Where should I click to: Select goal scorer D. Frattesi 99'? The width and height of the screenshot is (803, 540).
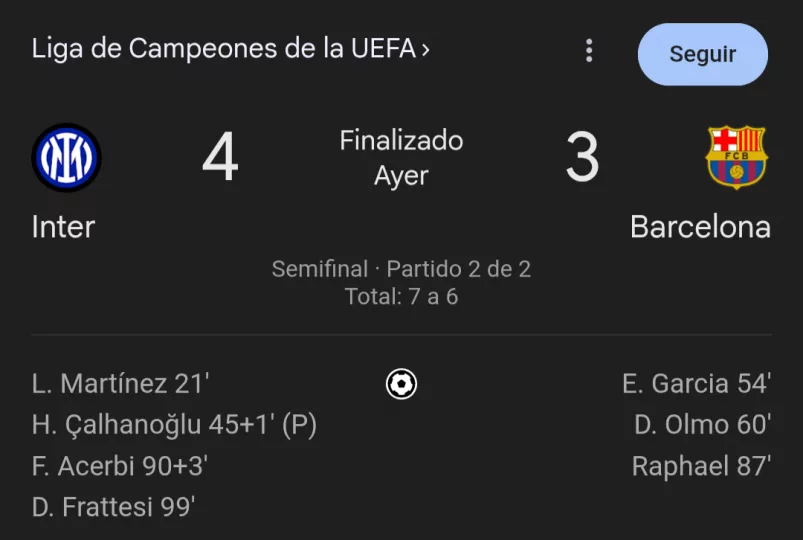coord(113,507)
